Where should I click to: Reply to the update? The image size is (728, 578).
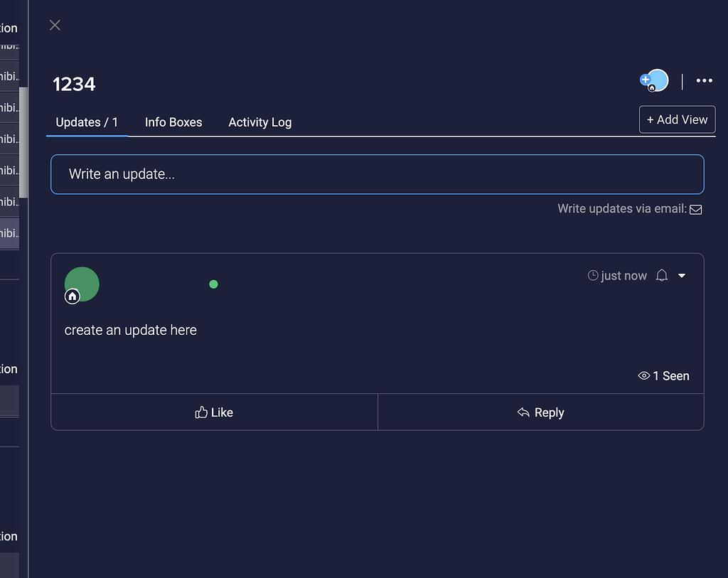(x=540, y=412)
